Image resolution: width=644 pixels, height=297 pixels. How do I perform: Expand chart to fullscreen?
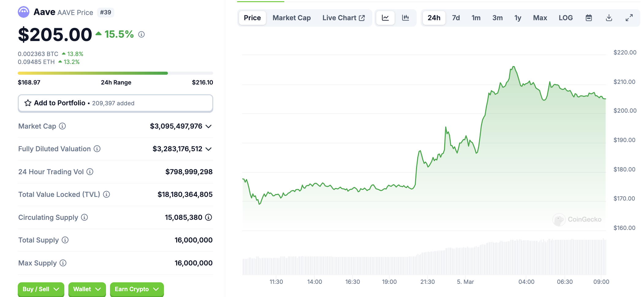pyautogui.click(x=629, y=18)
